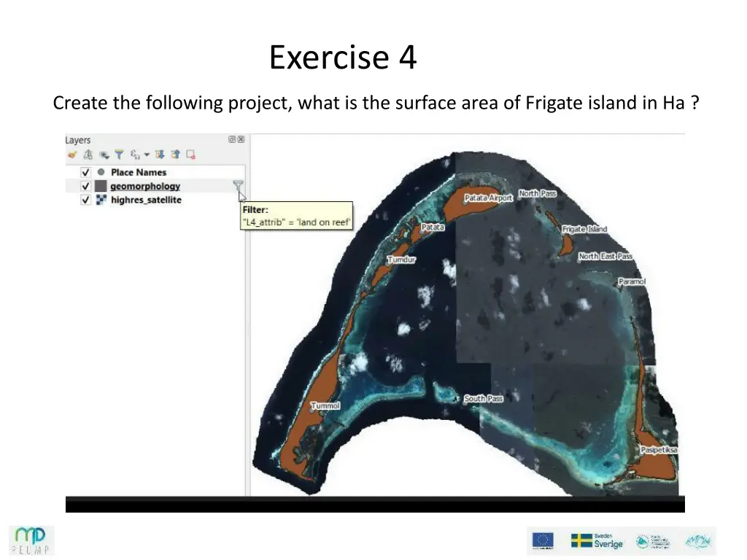
Task: Click the Remove Layer/Group icon
Action: click(x=190, y=155)
